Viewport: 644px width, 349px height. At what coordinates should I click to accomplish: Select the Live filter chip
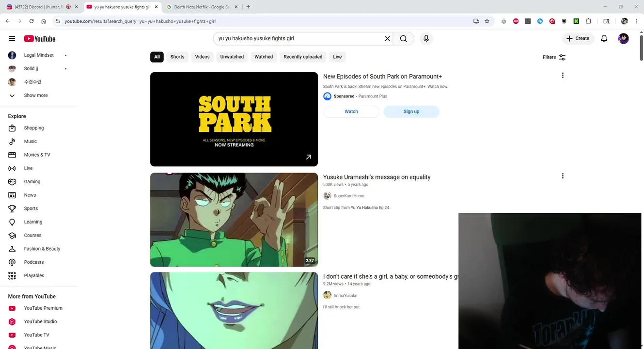(x=337, y=57)
